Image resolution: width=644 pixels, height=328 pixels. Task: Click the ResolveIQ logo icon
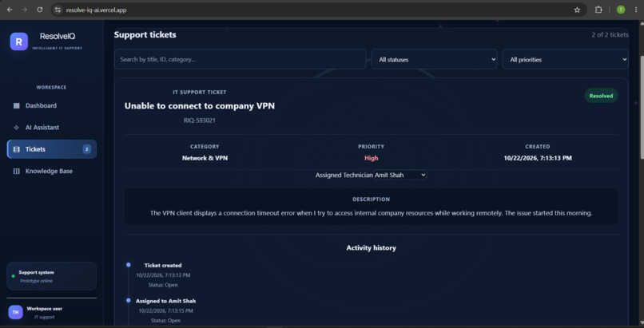point(19,41)
